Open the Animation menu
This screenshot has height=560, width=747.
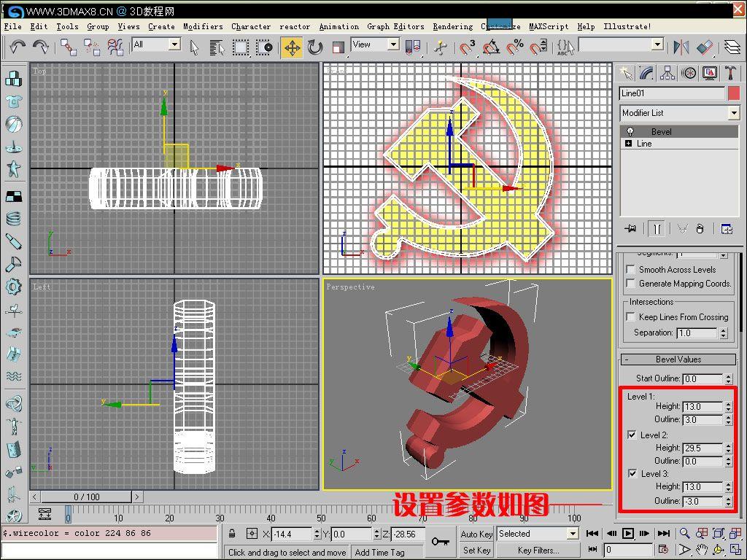pos(338,27)
